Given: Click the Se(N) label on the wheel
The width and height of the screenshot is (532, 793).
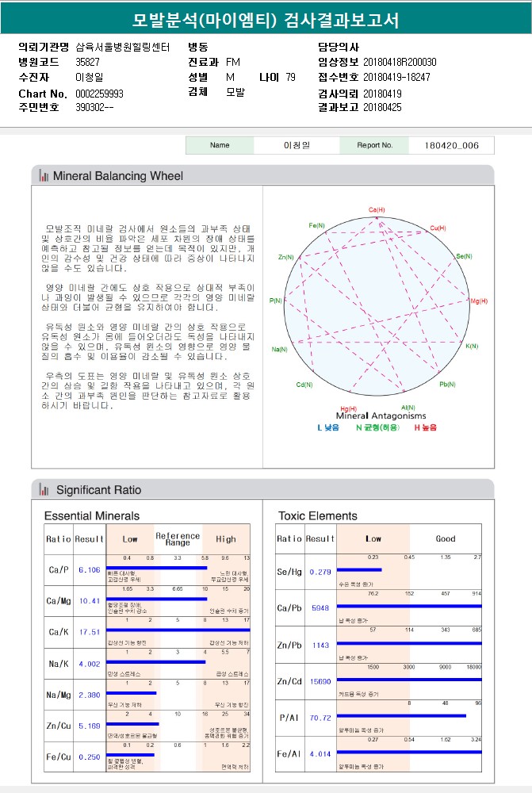Looking at the screenshot, I should pos(464,256).
